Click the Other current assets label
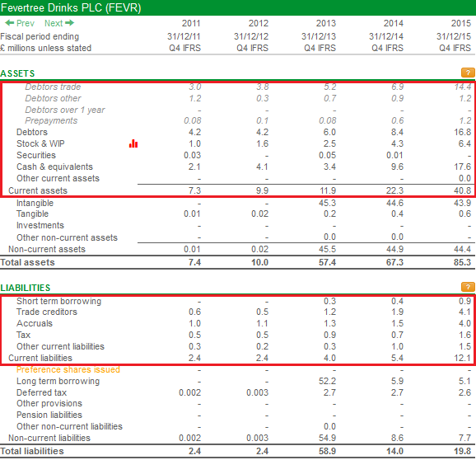The width and height of the screenshot is (476, 460). (58, 178)
